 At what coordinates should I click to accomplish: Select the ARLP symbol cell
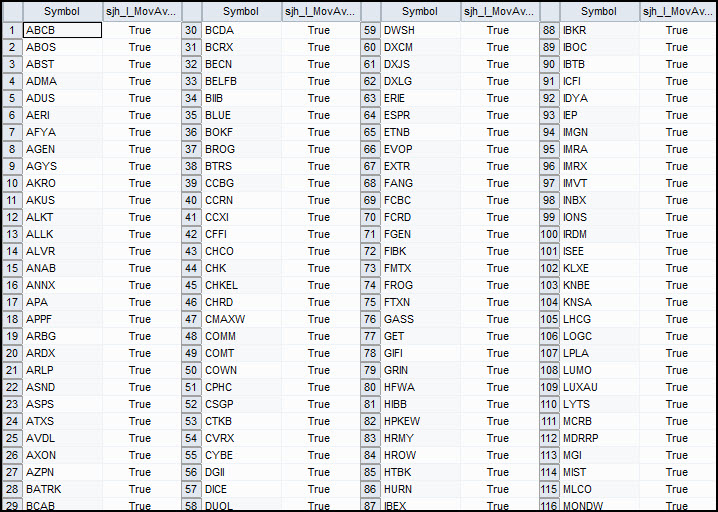[x=62, y=370]
